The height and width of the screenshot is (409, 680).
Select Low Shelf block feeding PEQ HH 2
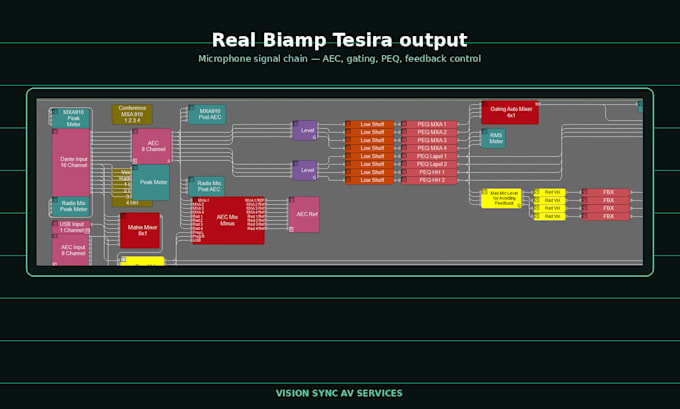tap(369, 180)
